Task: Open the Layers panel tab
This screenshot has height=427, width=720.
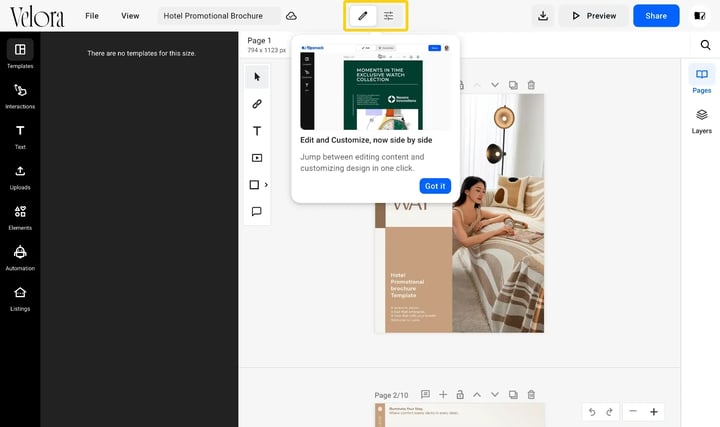Action: tap(702, 121)
